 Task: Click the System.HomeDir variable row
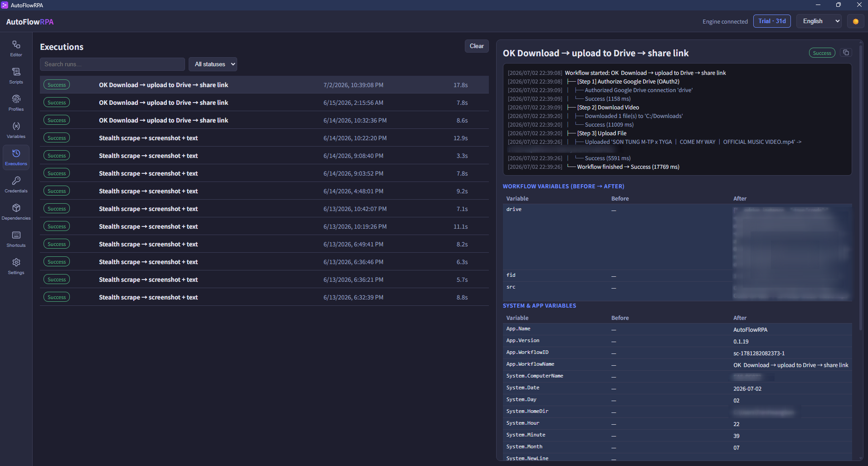point(677,412)
